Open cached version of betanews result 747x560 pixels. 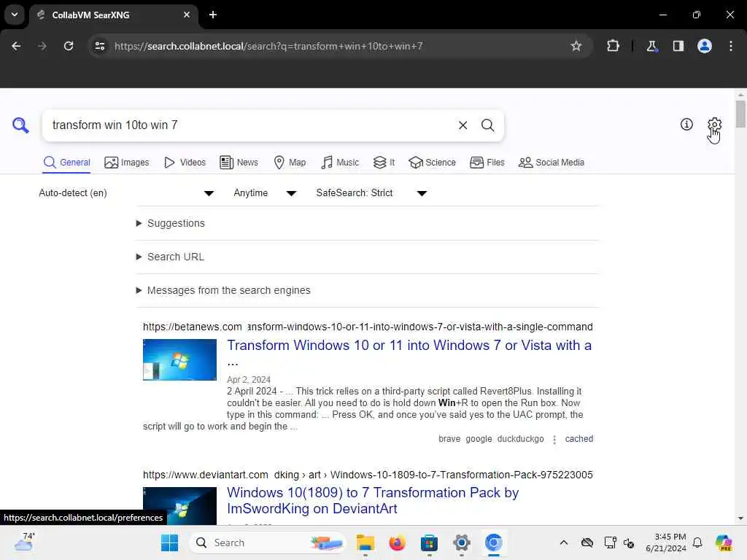pyautogui.click(x=578, y=438)
